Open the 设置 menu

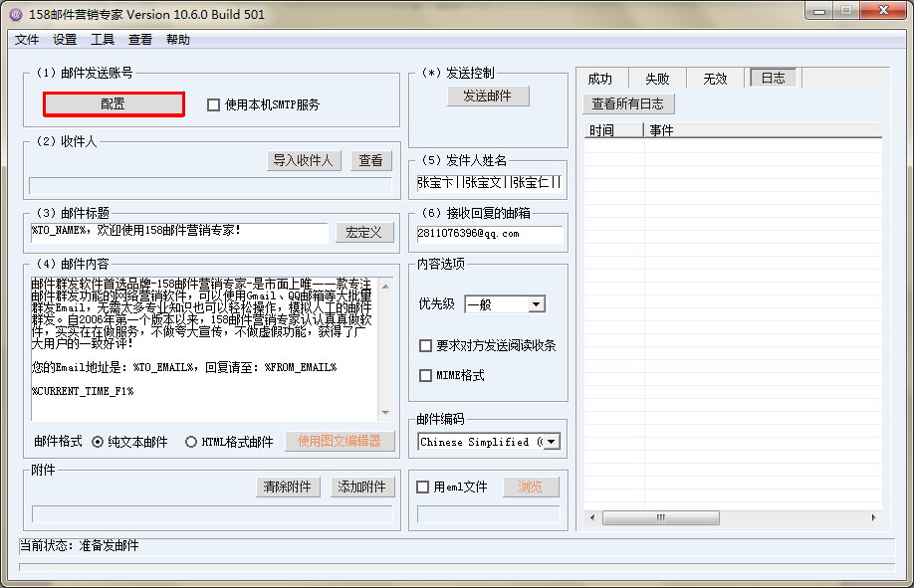tap(65, 40)
